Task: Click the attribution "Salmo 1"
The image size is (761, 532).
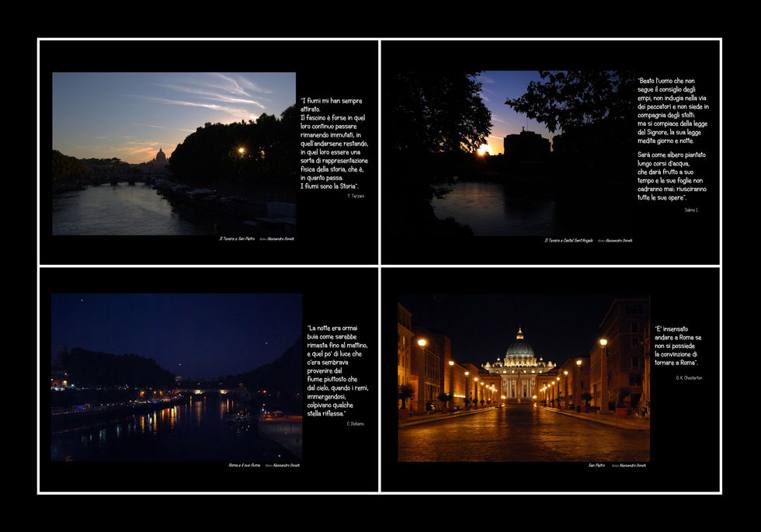Action: tap(691, 210)
